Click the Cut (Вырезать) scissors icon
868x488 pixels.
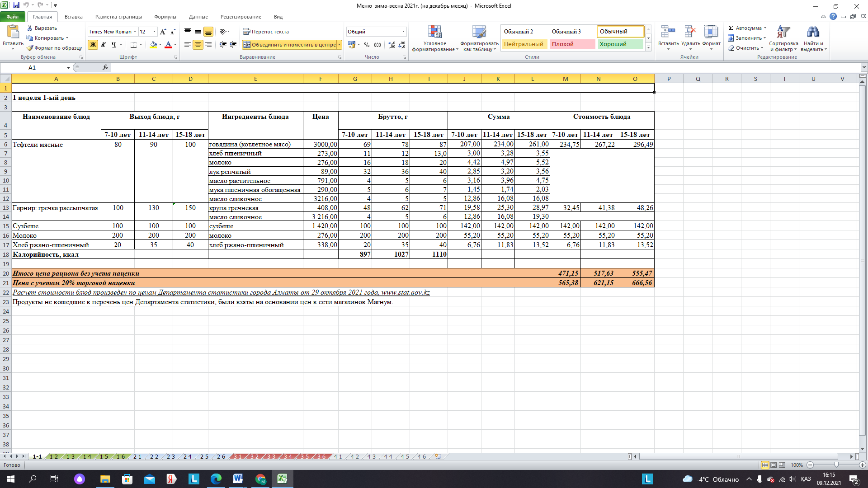click(x=30, y=28)
